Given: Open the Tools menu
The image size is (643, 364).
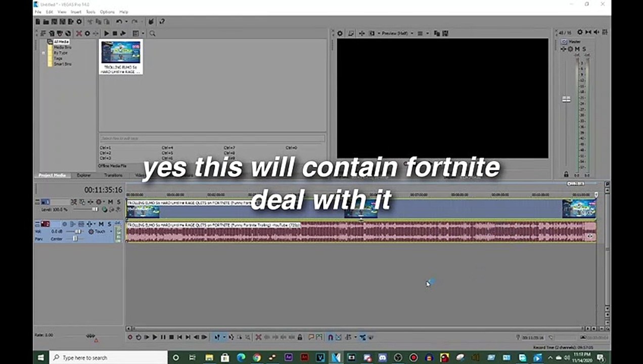Looking at the screenshot, I should 90,12.
